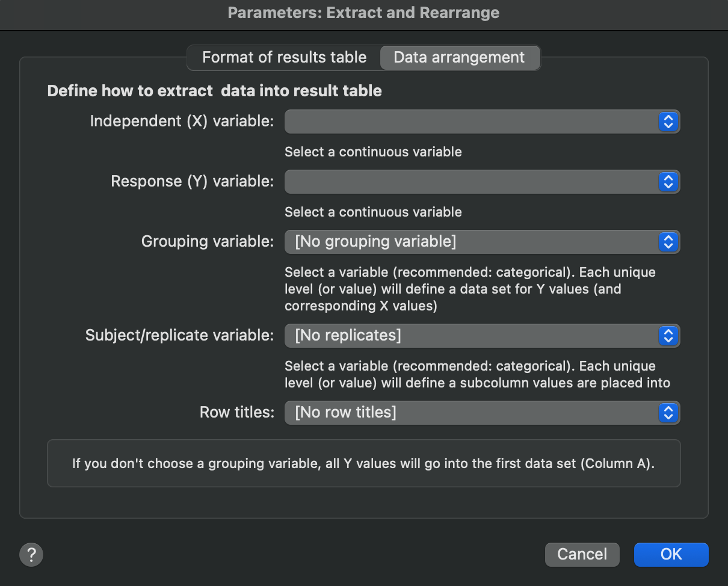Click the Parameters: Extract and Rearrange title bar
This screenshot has height=586, width=728.
(363, 13)
